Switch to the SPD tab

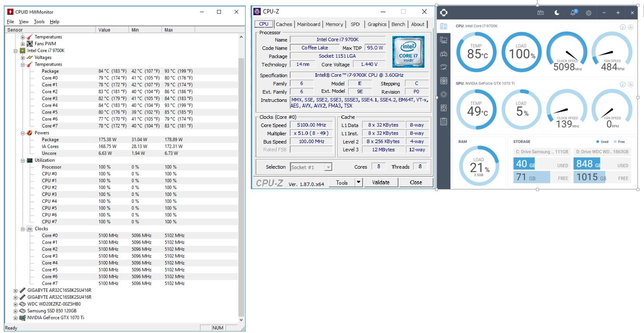tap(355, 24)
